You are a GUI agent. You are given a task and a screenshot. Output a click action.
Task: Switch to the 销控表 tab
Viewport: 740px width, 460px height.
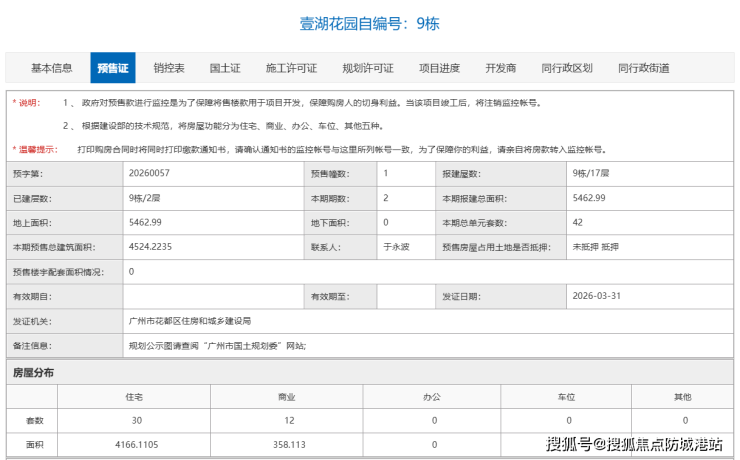pyautogui.click(x=169, y=68)
